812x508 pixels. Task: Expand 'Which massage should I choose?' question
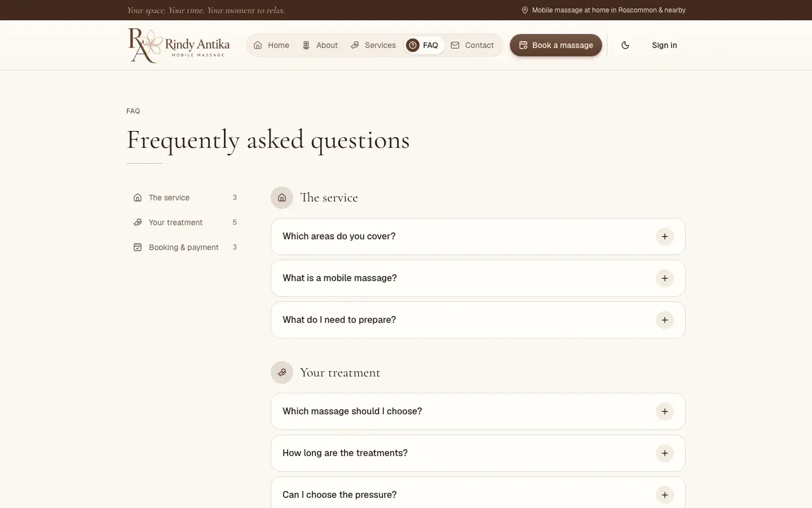pyautogui.click(x=478, y=411)
